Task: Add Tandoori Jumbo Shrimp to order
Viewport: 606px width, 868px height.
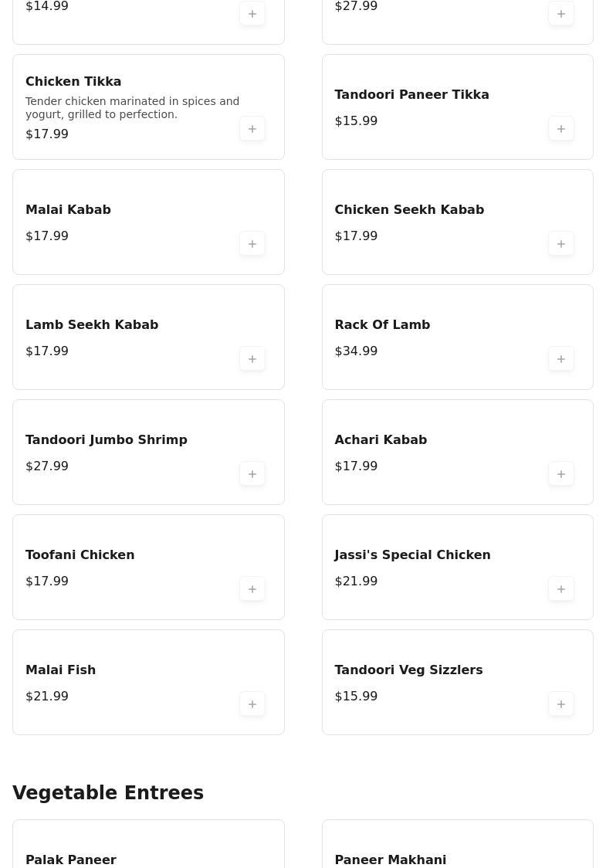Action: pyautogui.click(x=252, y=474)
